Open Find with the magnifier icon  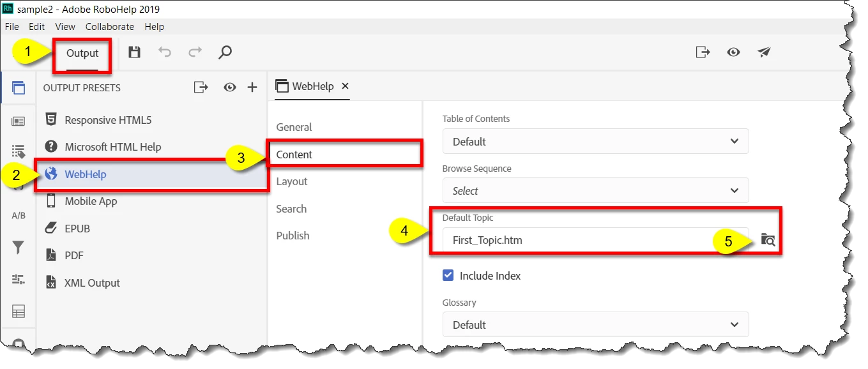coord(225,52)
